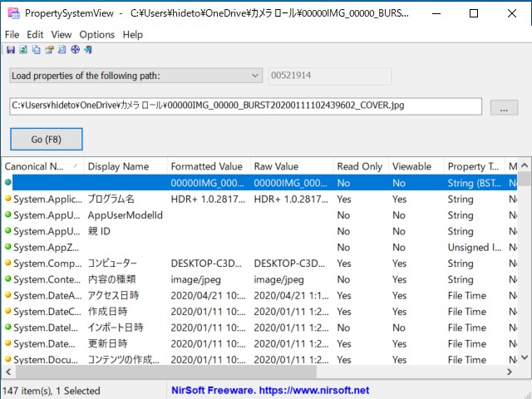Sort by Property Type column header
This screenshot has height=399, width=532.
[x=475, y=166]
